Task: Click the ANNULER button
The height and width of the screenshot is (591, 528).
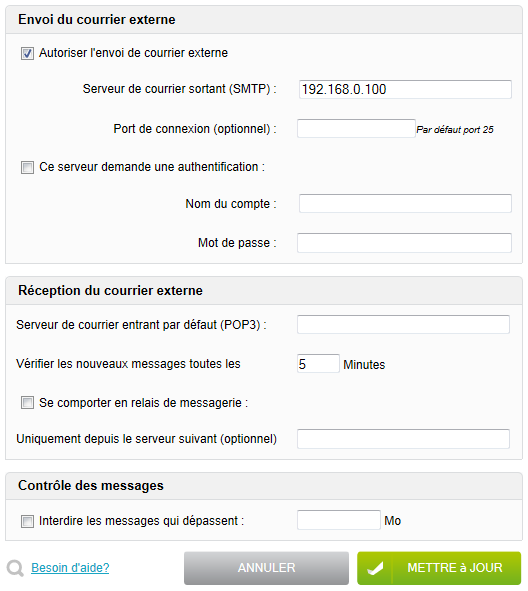Action: pyautogui.click(x=266, y=568)
